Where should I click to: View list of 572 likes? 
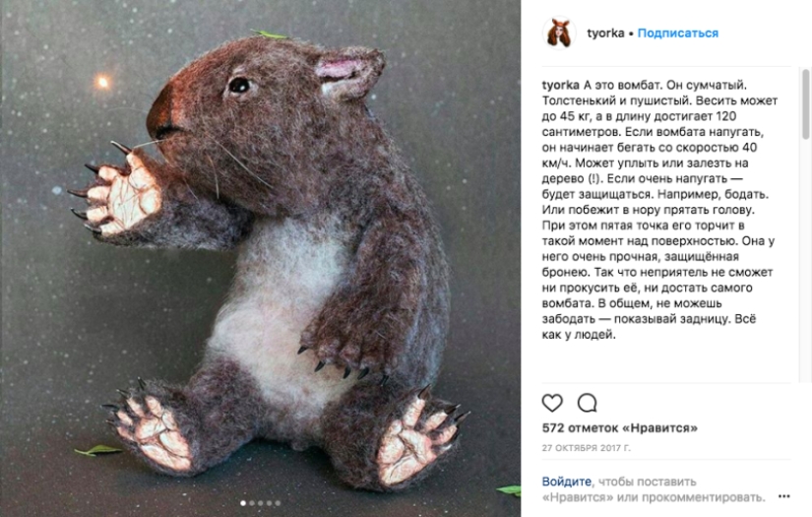(x=620, y=428)
